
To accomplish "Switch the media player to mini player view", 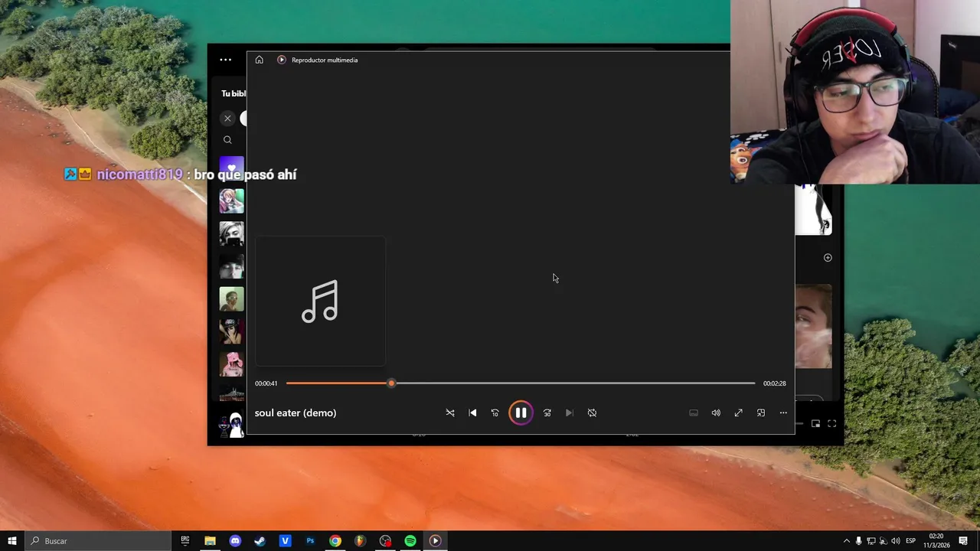I will point(761,412).
